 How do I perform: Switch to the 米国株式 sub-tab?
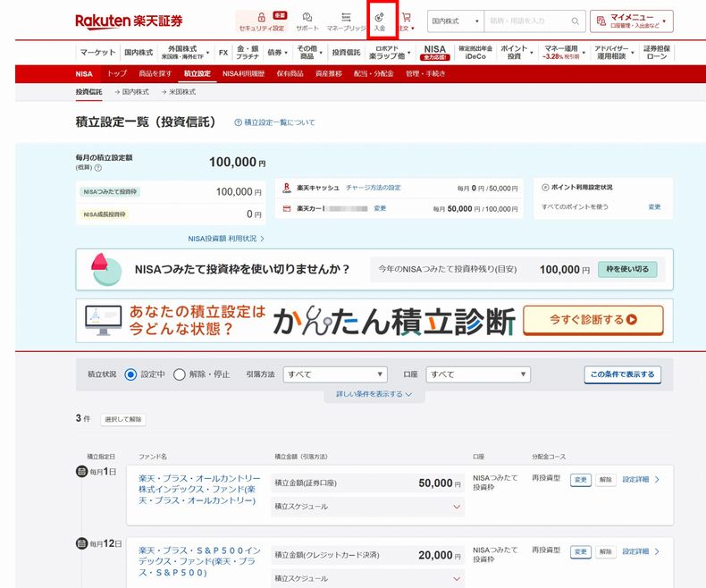(179, 91)
